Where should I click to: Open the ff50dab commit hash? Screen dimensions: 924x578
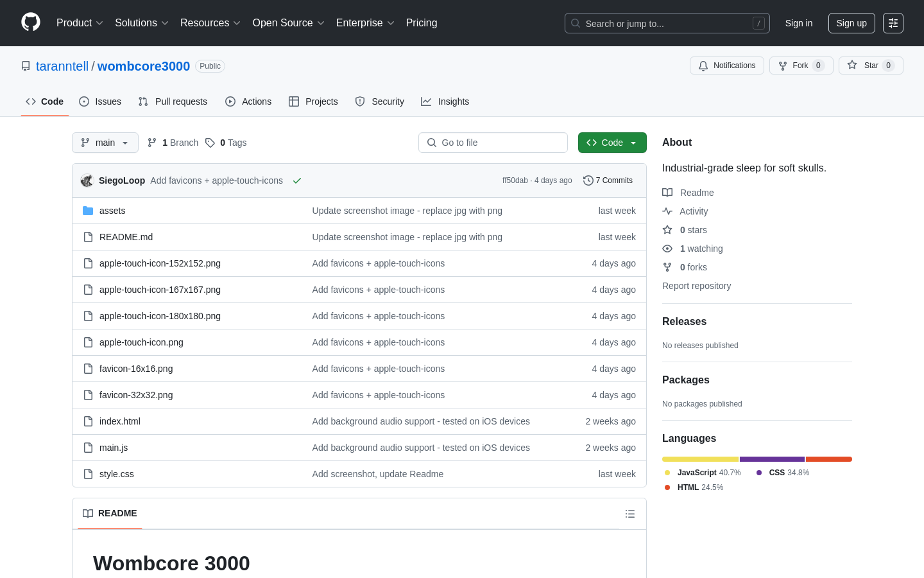[x=515, y=180]
